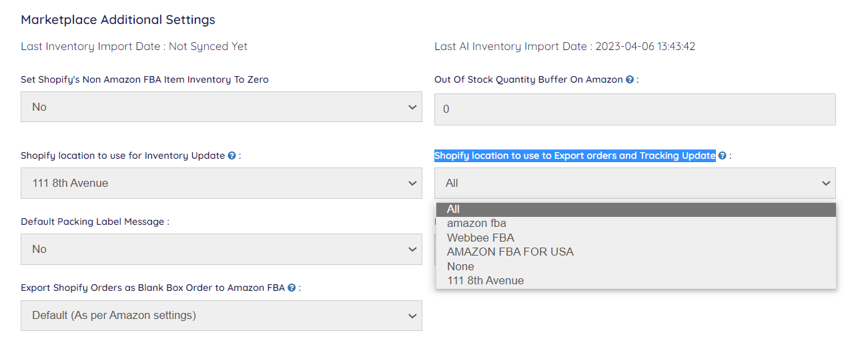Screen dimensions: 868x349
Task: Click help icon beside Export orders and Tracking Update
Action: (x=722, y=155)
